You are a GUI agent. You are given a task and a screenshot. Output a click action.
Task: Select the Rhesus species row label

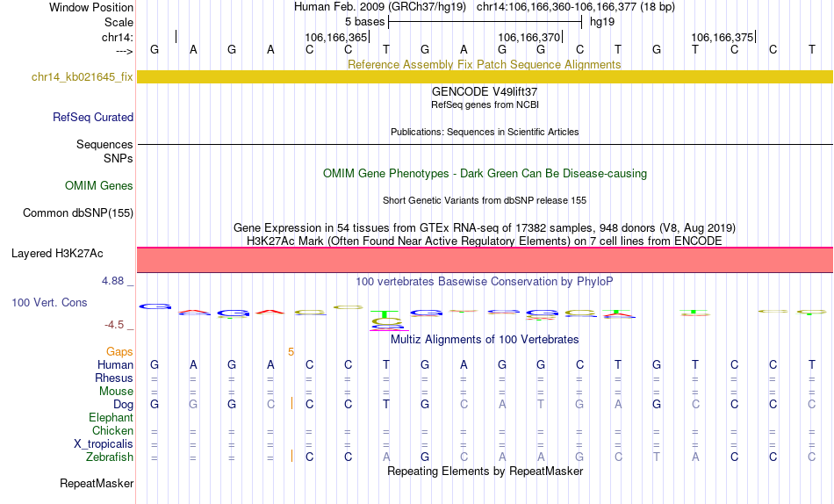(114, 378)
